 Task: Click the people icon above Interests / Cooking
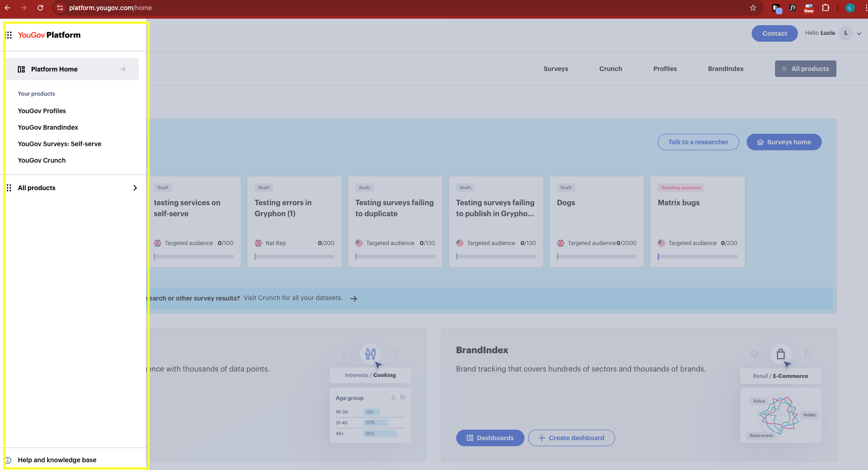370,354
